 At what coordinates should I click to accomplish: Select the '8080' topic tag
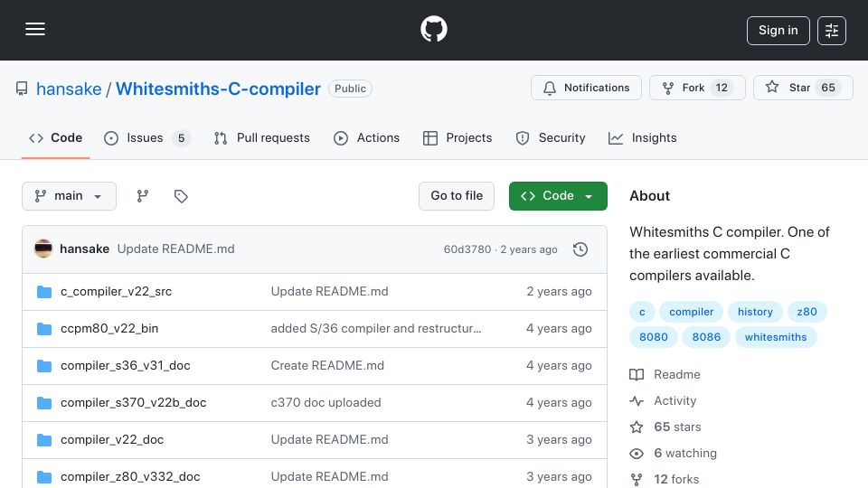click(x=654, y=337)
